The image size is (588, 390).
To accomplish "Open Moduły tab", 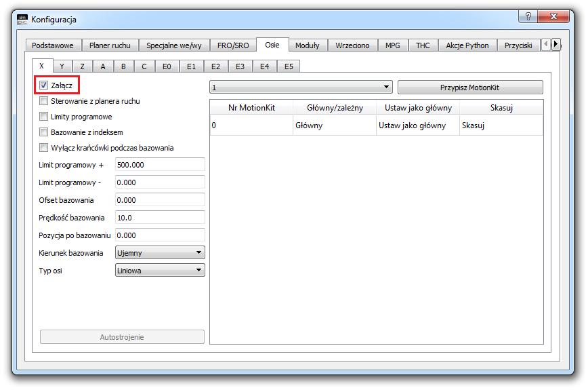I will click(x=308, y=45).
